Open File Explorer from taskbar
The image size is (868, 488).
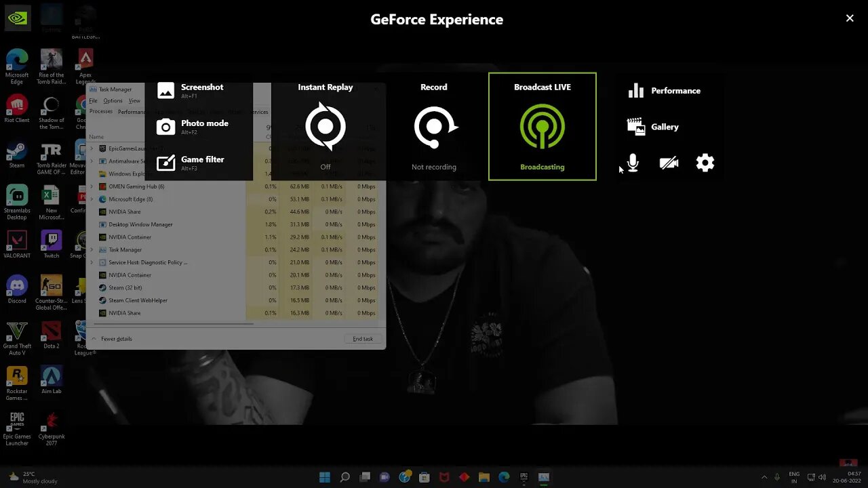click(484, 477)
